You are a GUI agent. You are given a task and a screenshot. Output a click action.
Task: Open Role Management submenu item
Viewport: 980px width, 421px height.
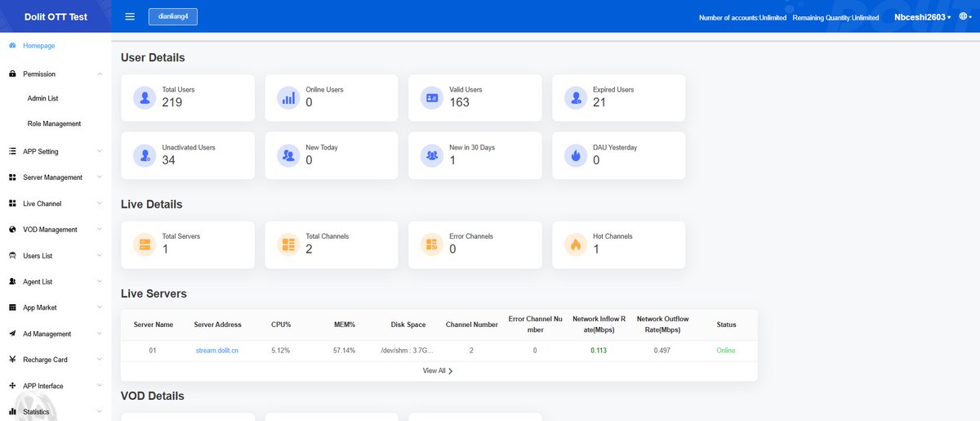click(x=54, y=124)
